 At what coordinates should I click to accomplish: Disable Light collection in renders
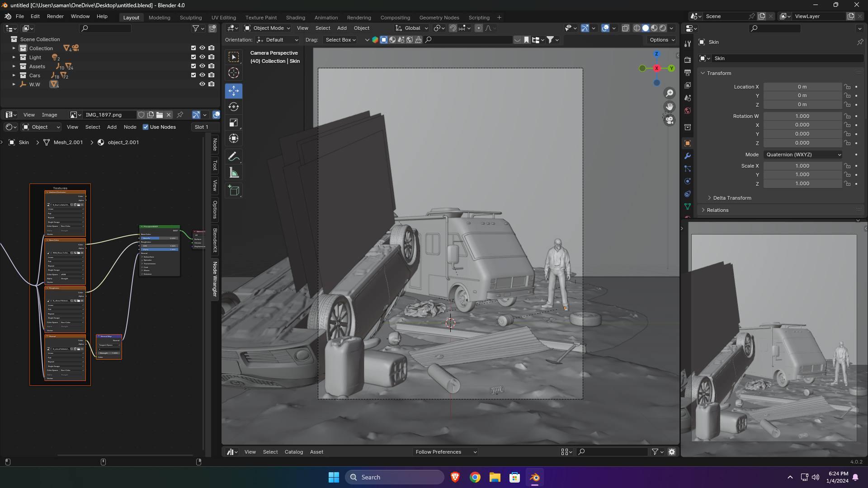(211, 57)
